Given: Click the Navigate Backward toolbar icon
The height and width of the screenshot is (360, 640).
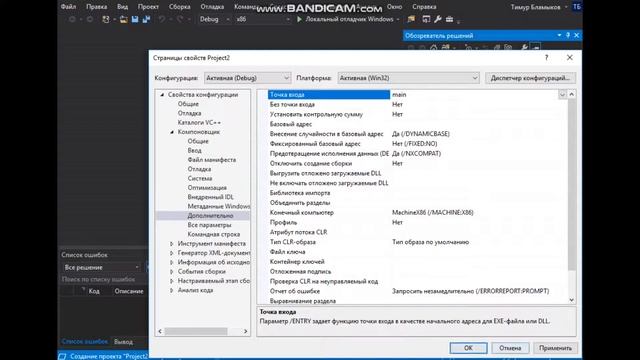Looking at the screenshot, I should (x=72, y=19).
